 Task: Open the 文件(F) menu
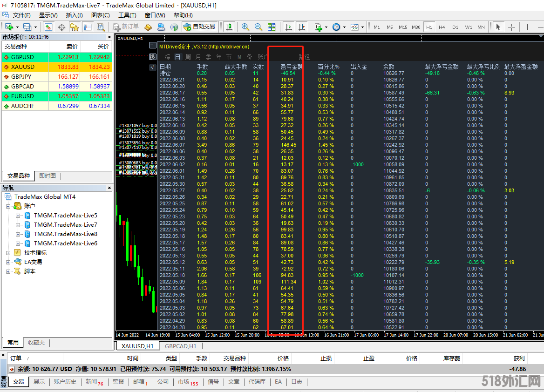pyautogui.click(x=21, y=15)
